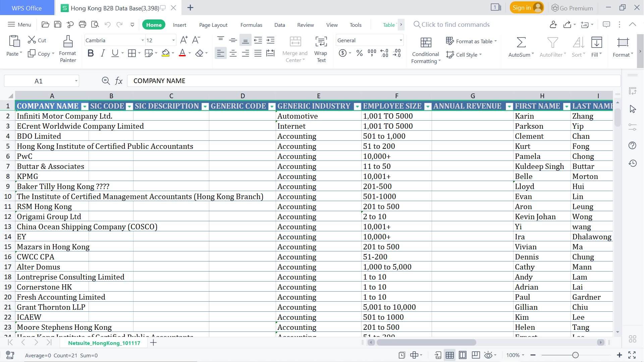Click the Format Painter icon
The image size is (644, 362).
tap(68, 42)
